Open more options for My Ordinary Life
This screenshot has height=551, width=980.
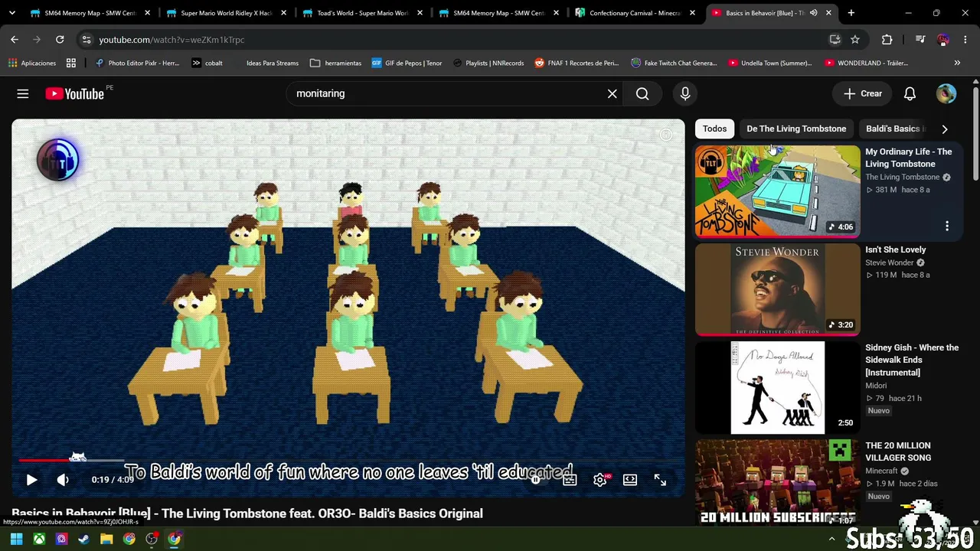click(x=947, y=226)
